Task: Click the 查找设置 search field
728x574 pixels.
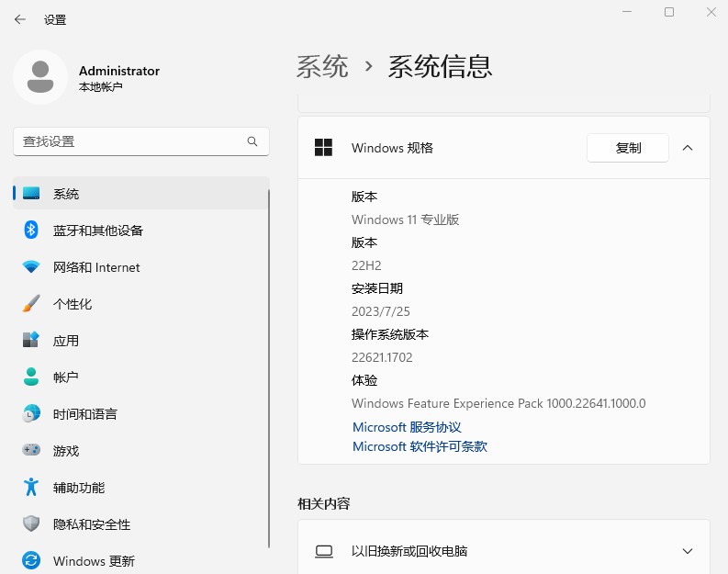Action: point(129,141)
